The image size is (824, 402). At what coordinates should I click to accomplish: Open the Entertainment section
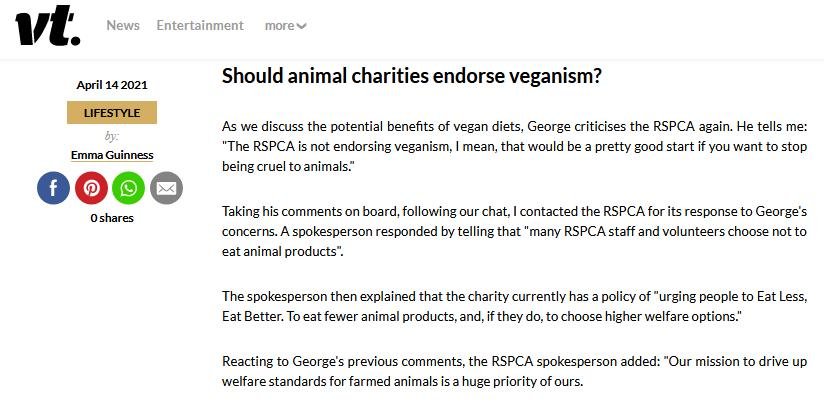(200, 25)
